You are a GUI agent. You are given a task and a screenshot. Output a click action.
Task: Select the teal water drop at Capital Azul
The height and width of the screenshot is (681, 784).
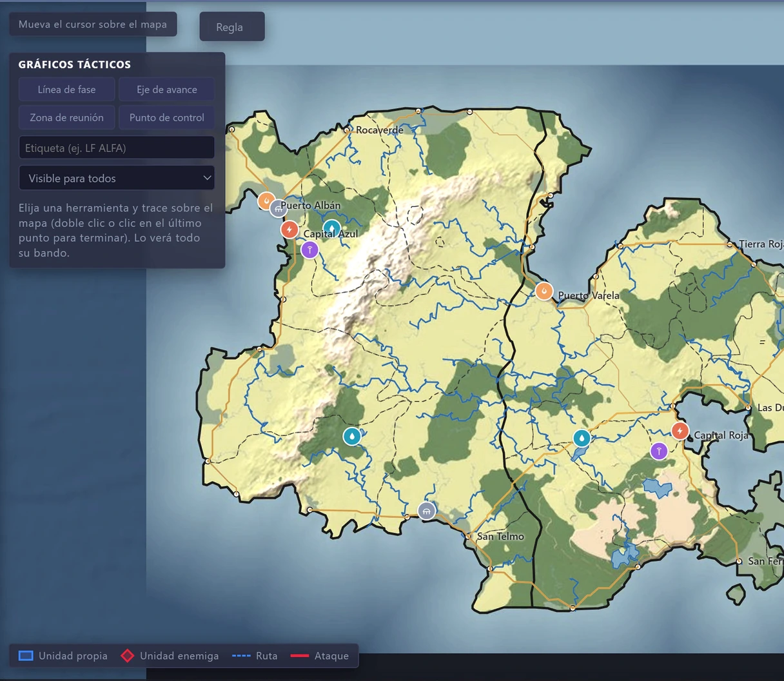[331, 228]
